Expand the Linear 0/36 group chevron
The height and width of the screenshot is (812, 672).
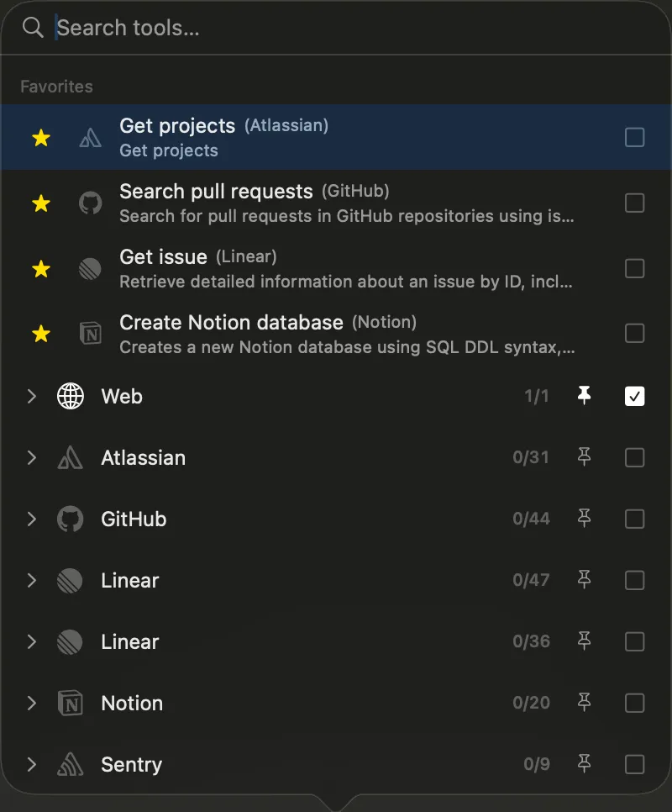[32, 641]
